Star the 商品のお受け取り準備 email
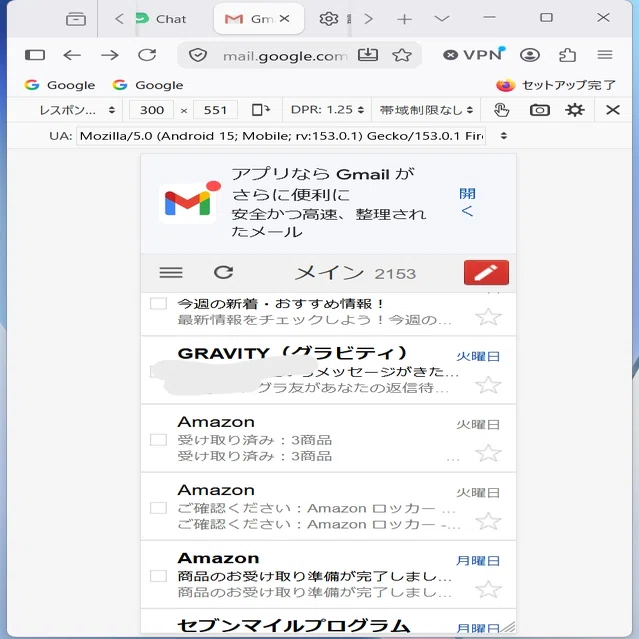Image resolution: width=639 pixels, height=639 pixels. (x=488, y=589)
